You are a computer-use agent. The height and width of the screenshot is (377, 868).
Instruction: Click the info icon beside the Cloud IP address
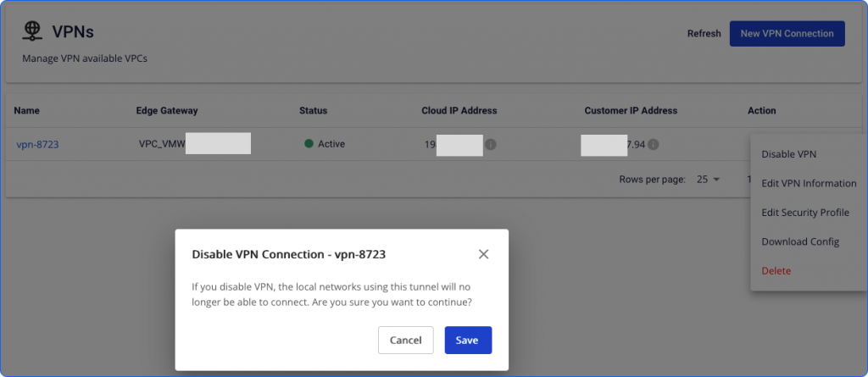491,144
